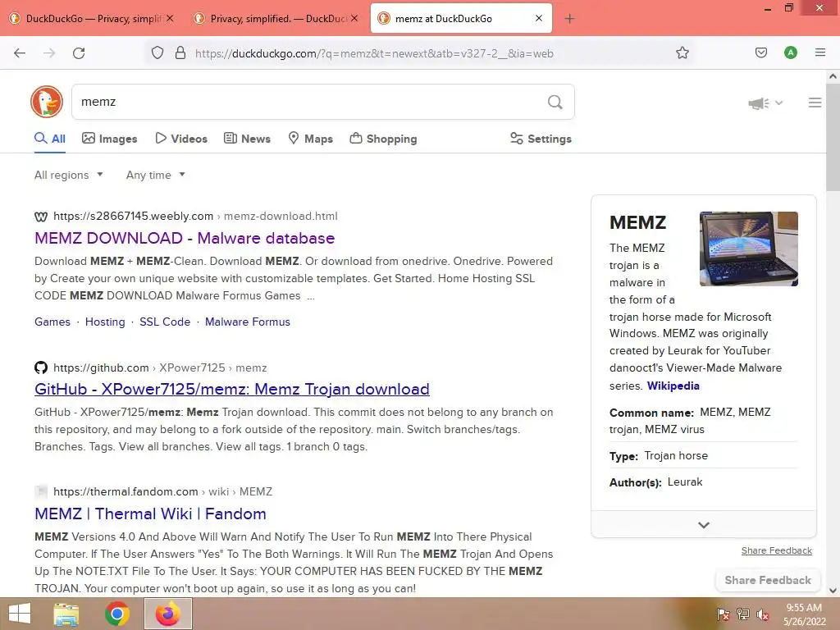Switch to Shopping results
This screenshot has width=840, height=630.
pos(383,139)
